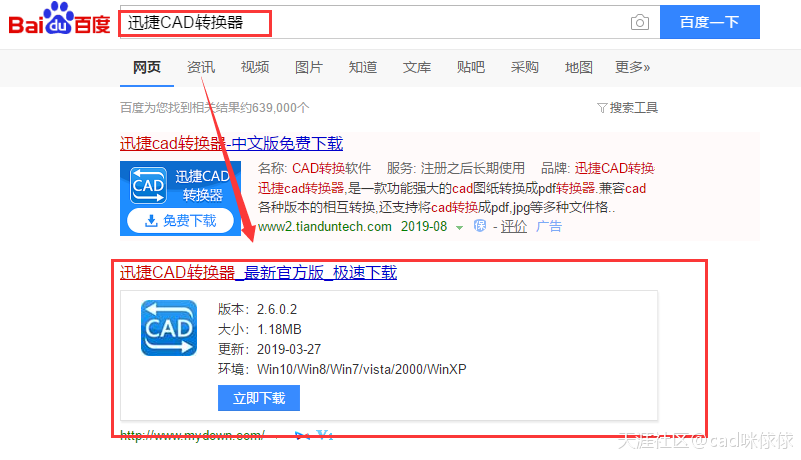Screen dimensions: 801x460
Task: Expand the green dropdown arrow after 2019-08
Action: 459,227
